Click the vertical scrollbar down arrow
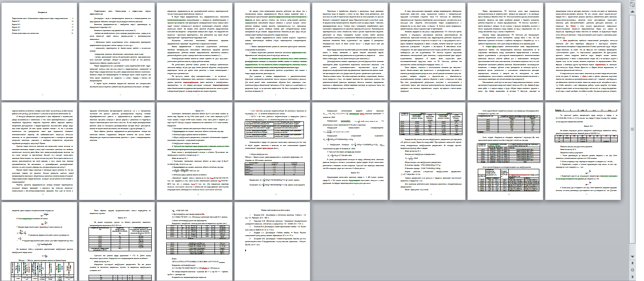The width and height of the screenshot is (644, 281). pos(632,257)
